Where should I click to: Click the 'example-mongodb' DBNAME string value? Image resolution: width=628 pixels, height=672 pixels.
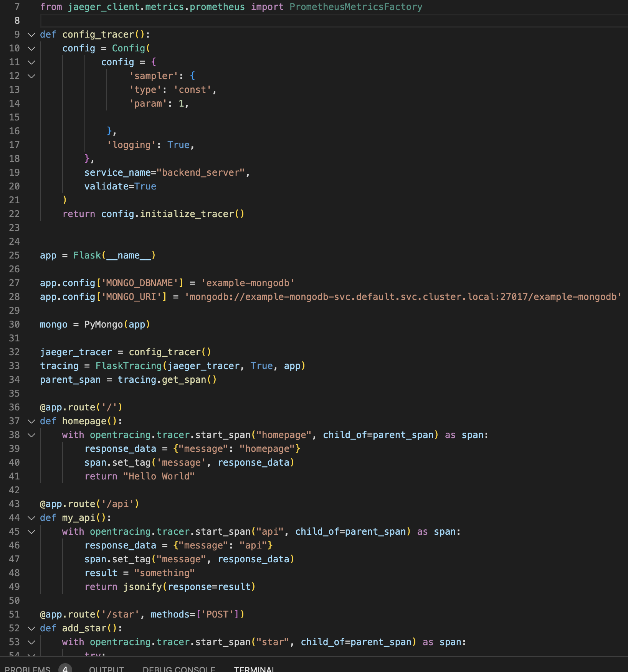(x=248, y=283)
